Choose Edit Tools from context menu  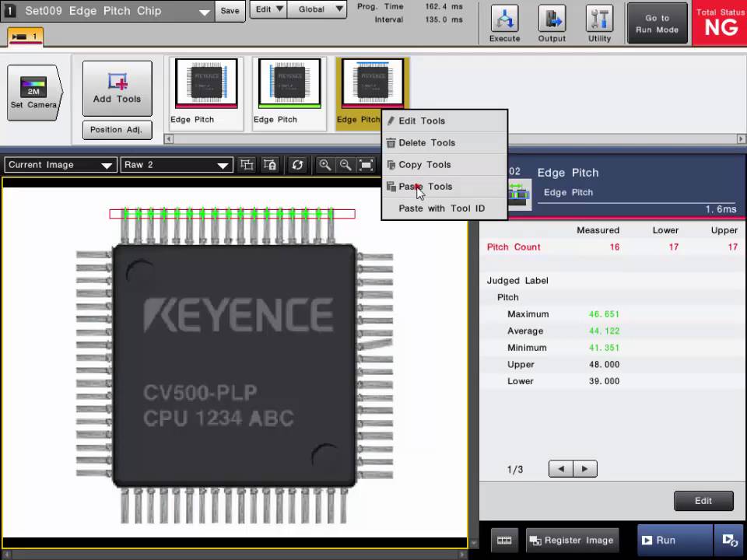click(444, 121)
